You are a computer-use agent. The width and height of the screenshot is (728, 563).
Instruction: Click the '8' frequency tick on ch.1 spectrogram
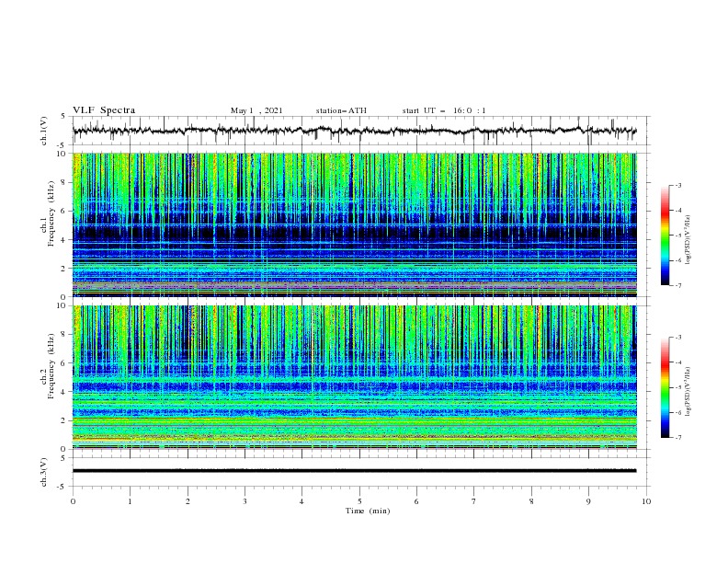(65, 182)
